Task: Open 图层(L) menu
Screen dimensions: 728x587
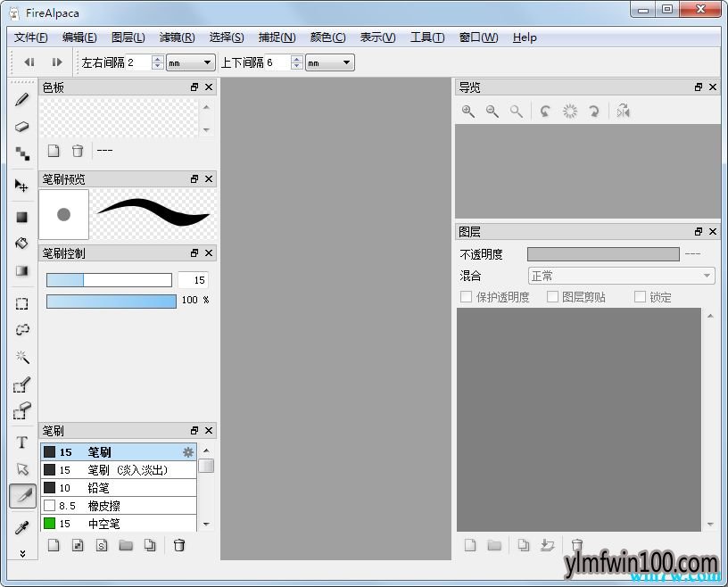Action: pos(128,37)
